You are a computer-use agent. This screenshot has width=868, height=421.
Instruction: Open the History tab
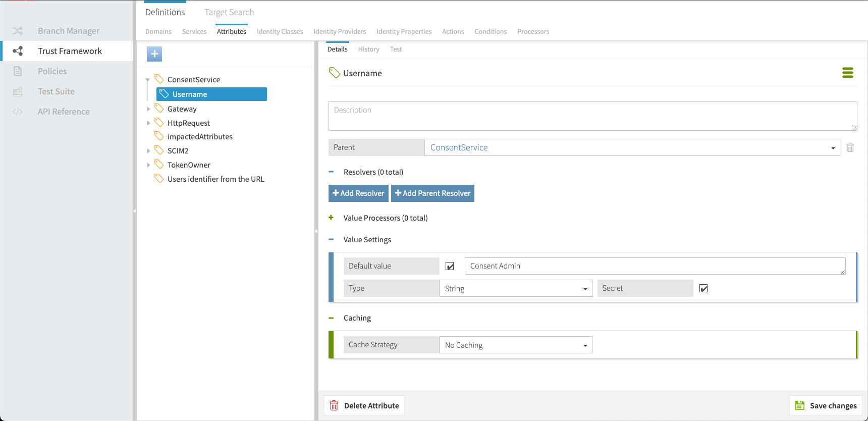[368, 49]
